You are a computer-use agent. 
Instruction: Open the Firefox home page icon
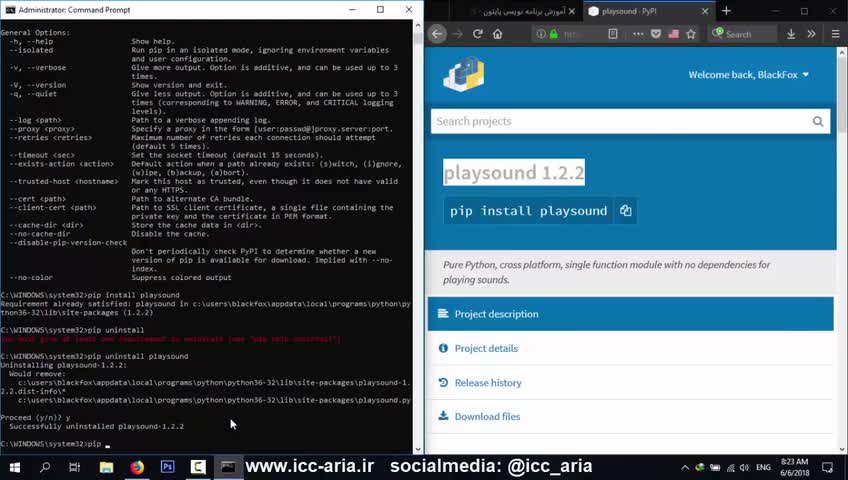[498, 34]
